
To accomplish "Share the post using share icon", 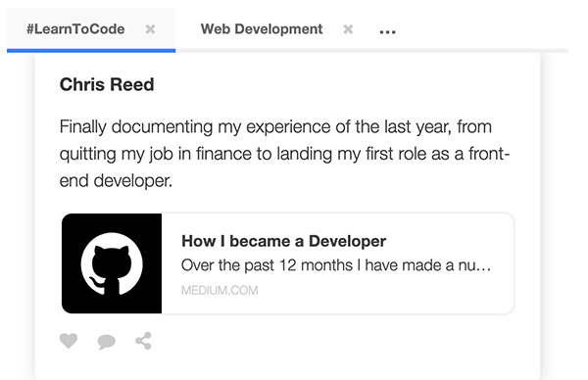I will [x=144, y=341].
